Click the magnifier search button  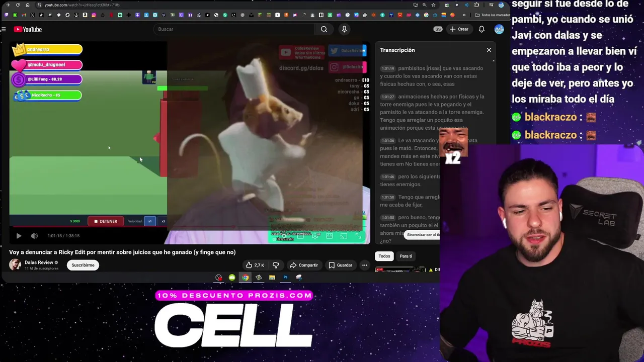click(x=324, y=29)
